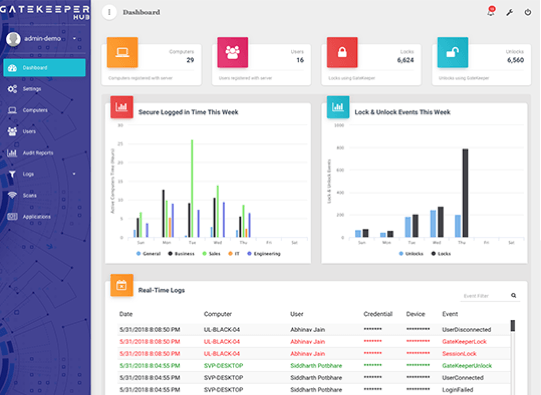The image size is (541, 395).
Task: Click the Unlocks count 6,560
Action: (515, 60)
